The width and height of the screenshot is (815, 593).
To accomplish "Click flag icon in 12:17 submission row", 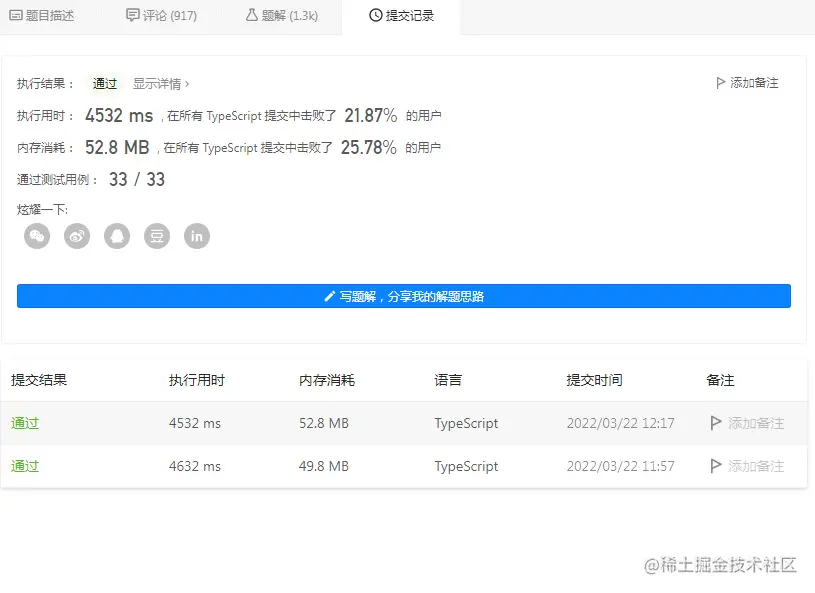I will pyautogui.click(x=716, y=423).
